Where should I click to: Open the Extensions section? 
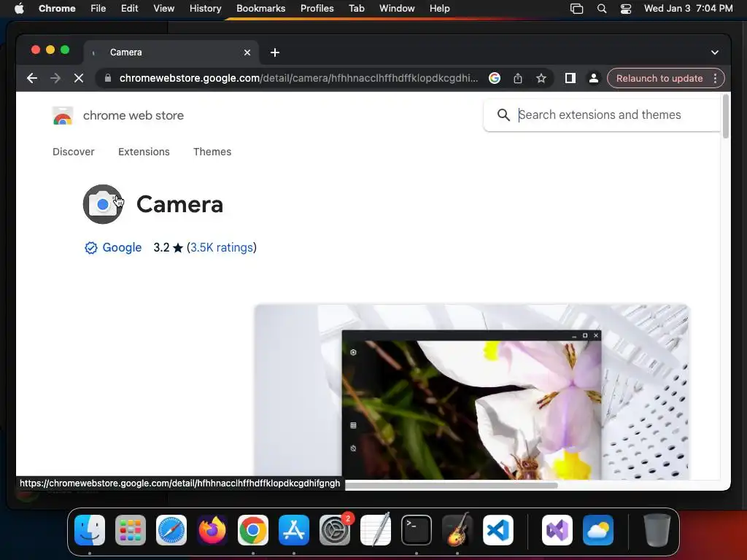(144, 152)
